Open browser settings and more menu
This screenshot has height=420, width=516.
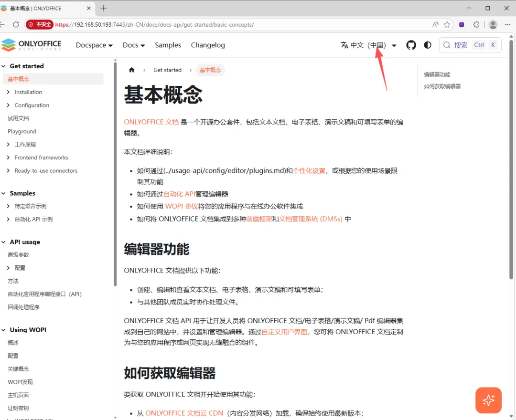(508, 25)
